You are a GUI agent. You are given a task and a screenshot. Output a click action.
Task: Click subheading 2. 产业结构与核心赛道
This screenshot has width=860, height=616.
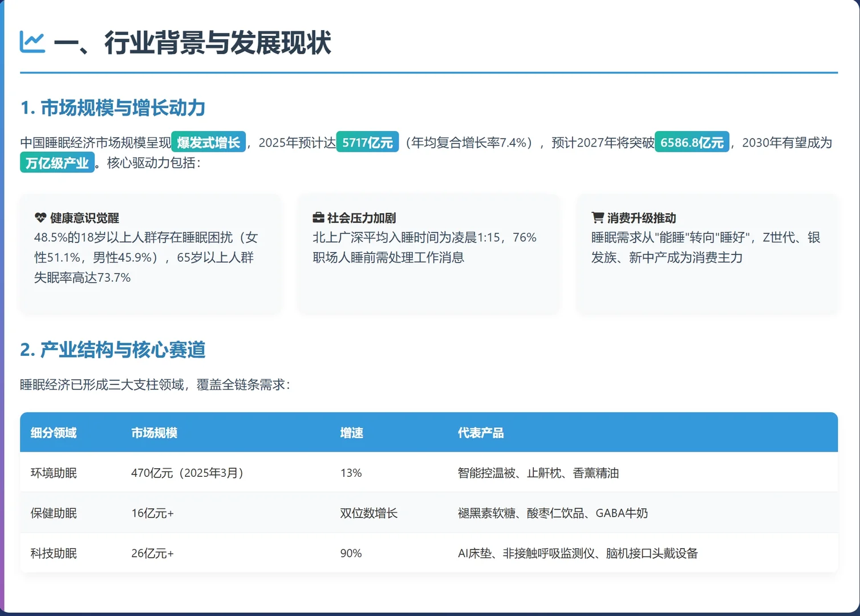(x=112, y=350)
